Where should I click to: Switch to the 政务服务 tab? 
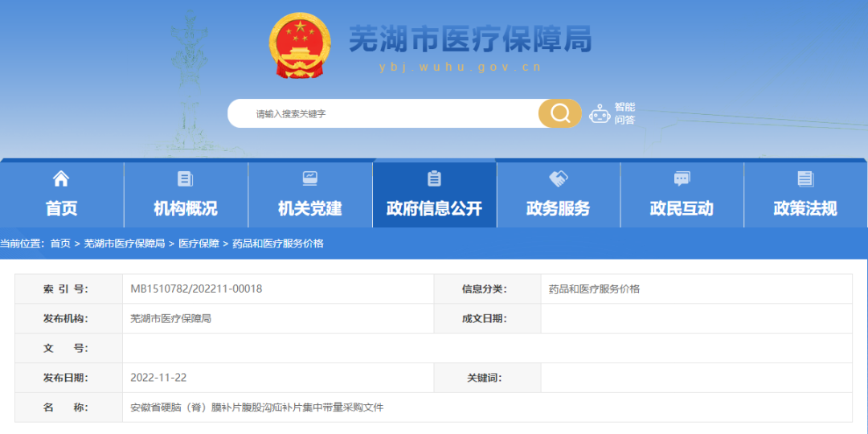(558, 208)
